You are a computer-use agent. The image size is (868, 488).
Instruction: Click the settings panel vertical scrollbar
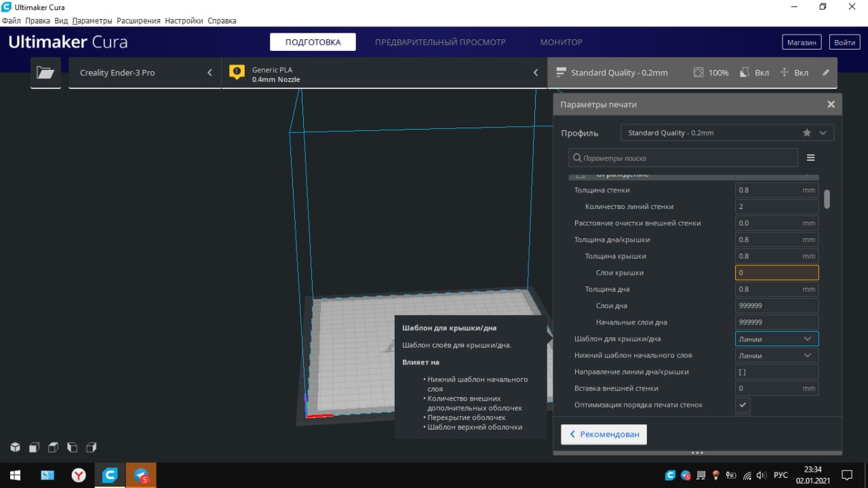pos(827,199)
